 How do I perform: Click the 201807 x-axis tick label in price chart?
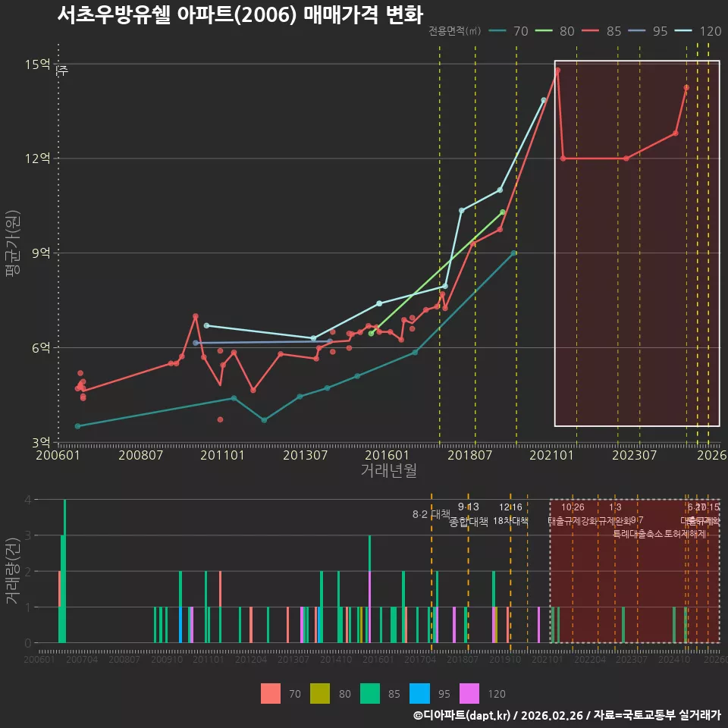469,455
